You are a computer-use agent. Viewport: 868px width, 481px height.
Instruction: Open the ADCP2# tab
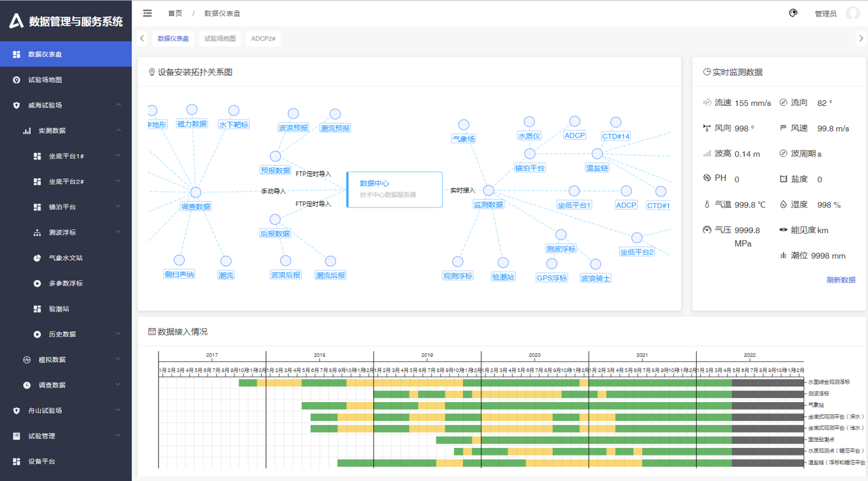(263, 39)
